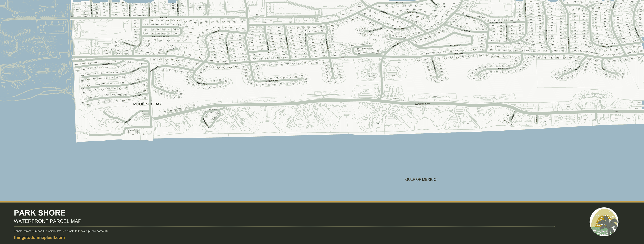Click the PARK SHORE CT street label
Viewport: 644px width, 244px height.
(x=465, y=31)
